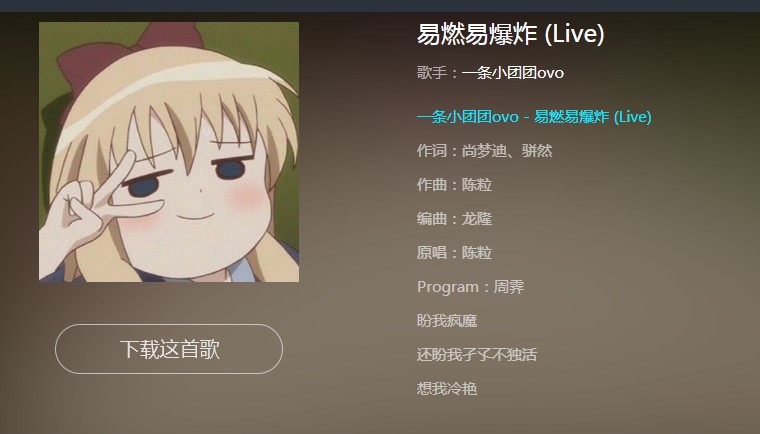Click the 歌手 label text

click(431, 73)
